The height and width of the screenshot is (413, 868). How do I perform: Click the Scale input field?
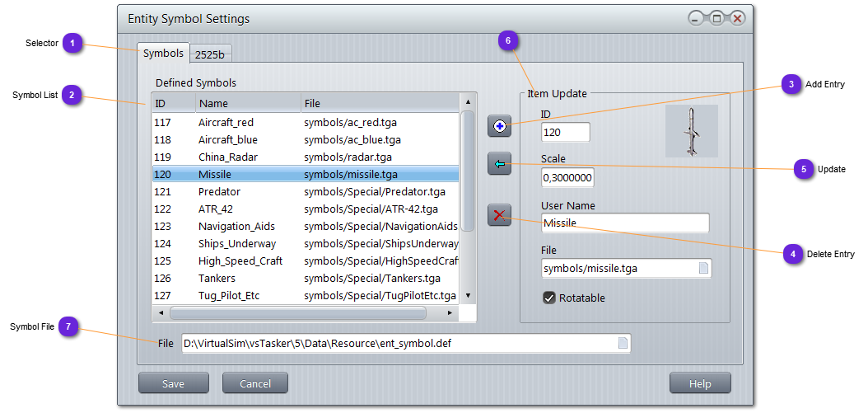coord(567,178)
